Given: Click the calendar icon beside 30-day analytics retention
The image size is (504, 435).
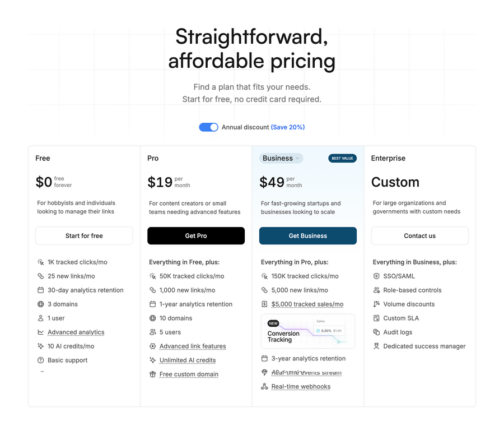Looking at the screenshot, I should point(40,290).
